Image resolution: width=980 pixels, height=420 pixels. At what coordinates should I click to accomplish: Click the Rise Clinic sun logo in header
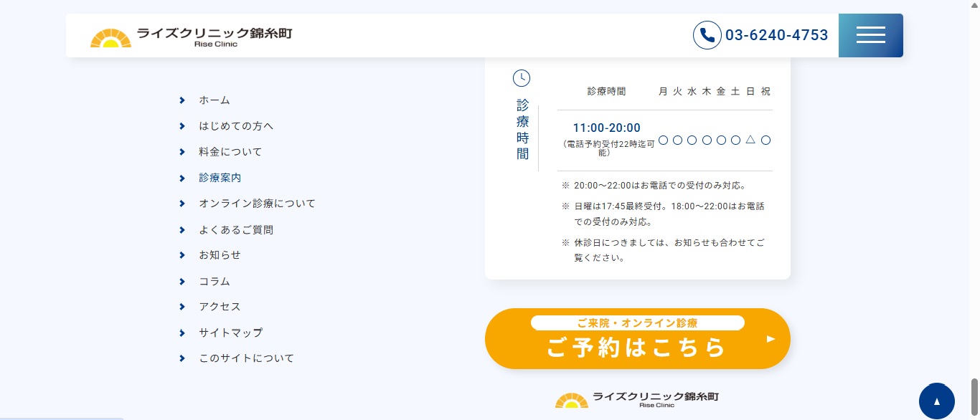pos(110,38)
